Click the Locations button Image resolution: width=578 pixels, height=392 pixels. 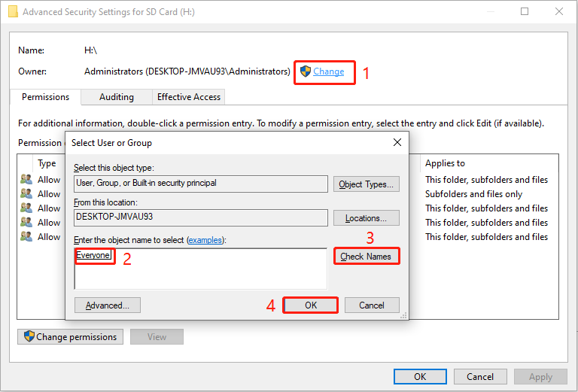366,218
